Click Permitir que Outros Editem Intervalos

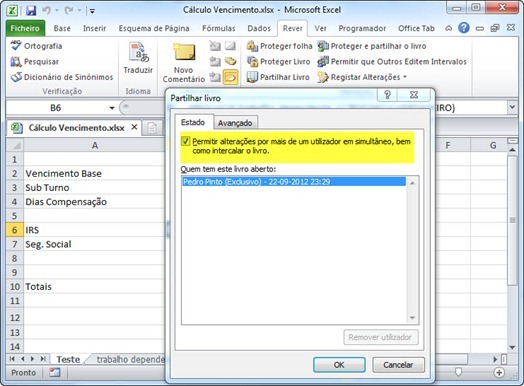tap(392, 61)
